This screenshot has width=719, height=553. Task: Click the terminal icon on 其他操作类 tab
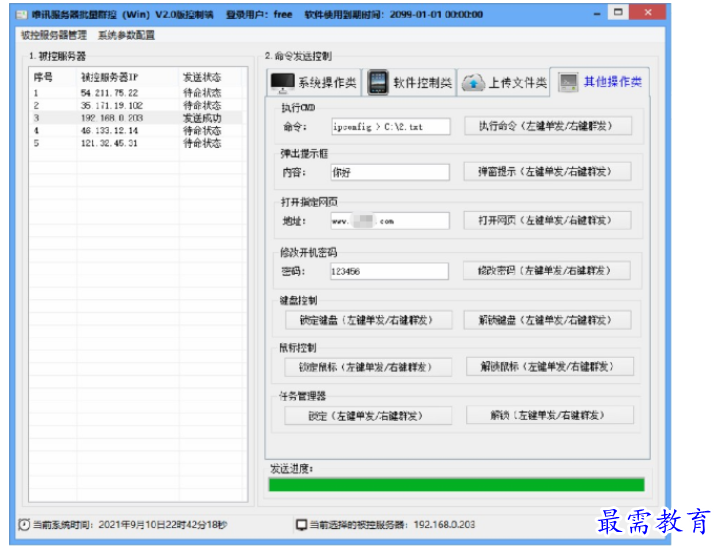568,82
